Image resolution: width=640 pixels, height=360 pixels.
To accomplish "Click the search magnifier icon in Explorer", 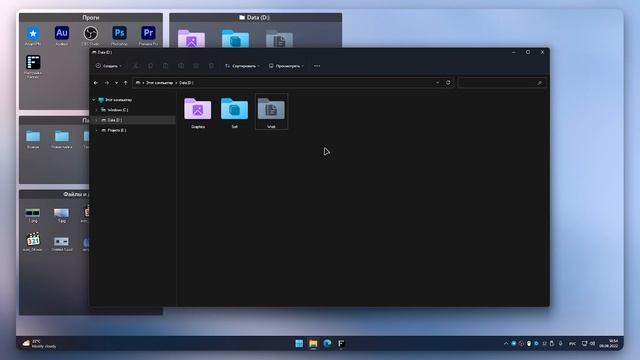I will pos(539,83).
